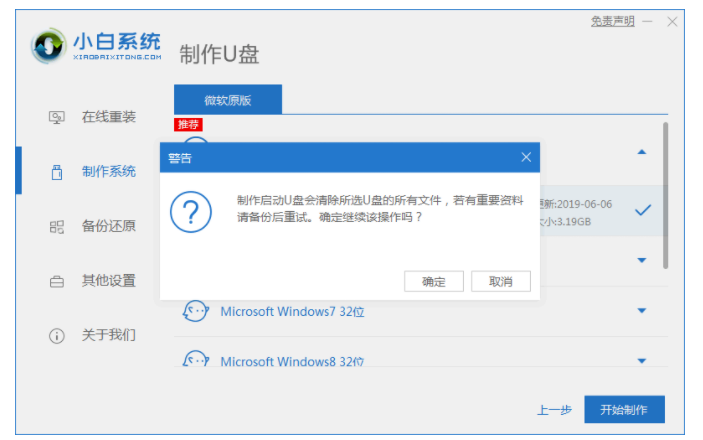Image resolution: width=703 pixels, height=440 pixels.
Task: Click the 在线重装 monitor icon
Action: coord(56,118)
